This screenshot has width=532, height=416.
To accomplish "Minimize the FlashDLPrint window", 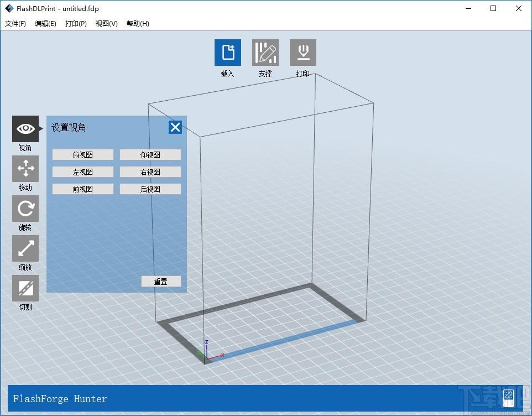I will [468, 8].
